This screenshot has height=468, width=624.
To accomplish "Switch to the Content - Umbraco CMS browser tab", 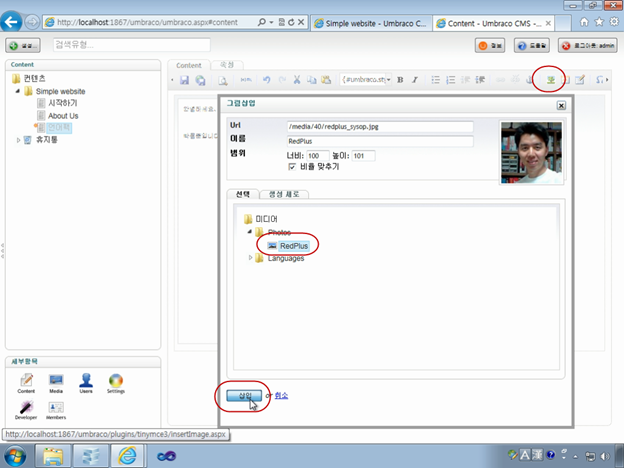I will (x=493, y=23).
